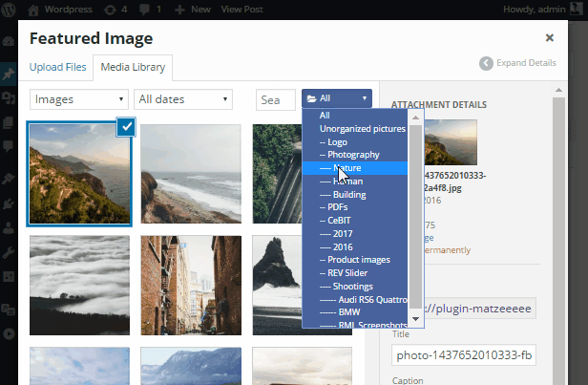Click the attachment details scrollbar
The height and width of the screenshot is (385, 588).
558,240
